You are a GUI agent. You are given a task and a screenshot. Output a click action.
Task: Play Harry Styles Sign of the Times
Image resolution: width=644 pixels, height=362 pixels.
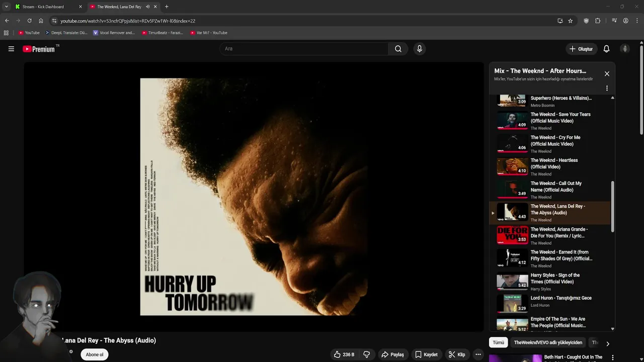[x=549, y=282]
